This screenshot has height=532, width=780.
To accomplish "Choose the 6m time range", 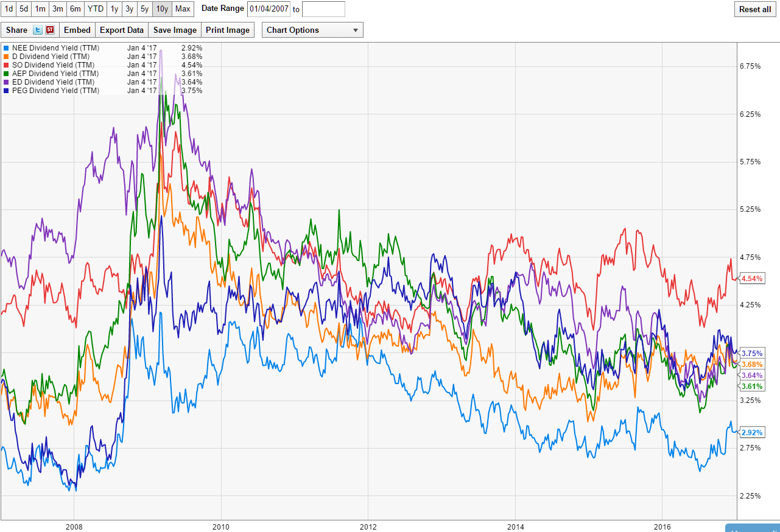I will tap(75, 9).
